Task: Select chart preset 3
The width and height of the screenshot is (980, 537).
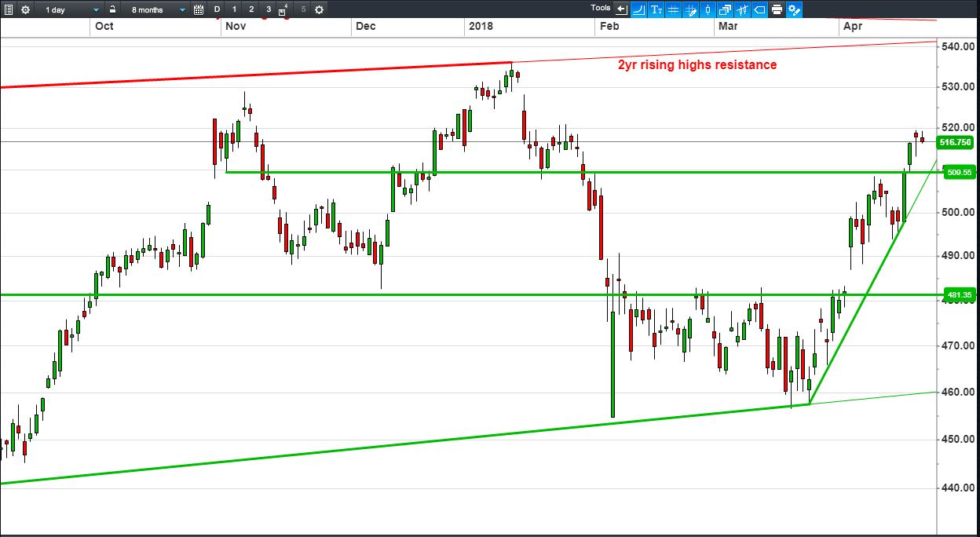Action: tap(269, 9)
